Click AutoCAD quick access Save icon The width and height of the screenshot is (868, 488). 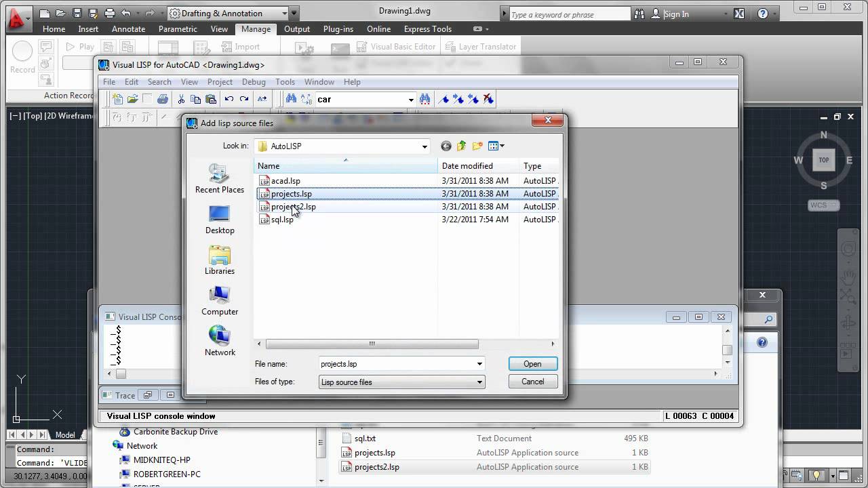point(77,13)
